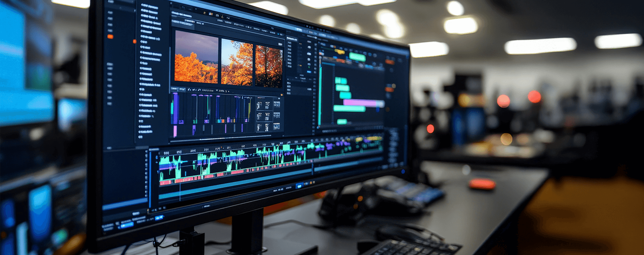Select the left preview thumbnail with purple sky
This screenshot has height=255, width=644.
pos(196,57)
